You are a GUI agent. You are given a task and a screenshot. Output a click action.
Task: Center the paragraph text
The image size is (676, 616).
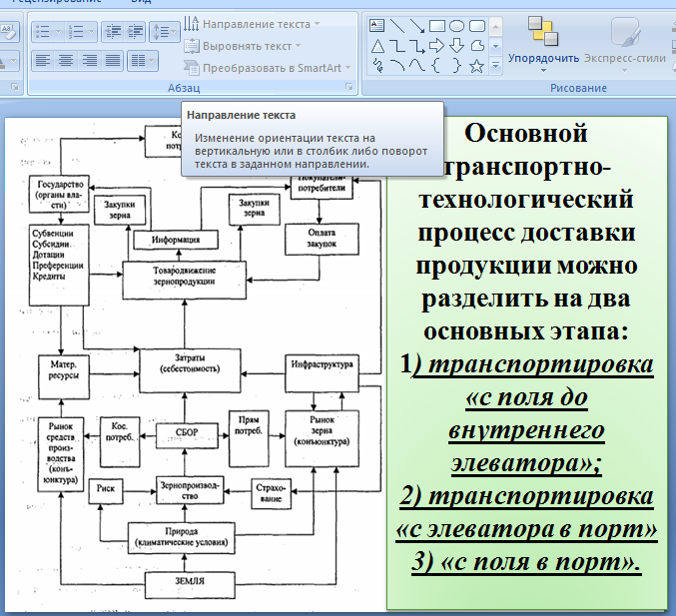click(66, 60)
